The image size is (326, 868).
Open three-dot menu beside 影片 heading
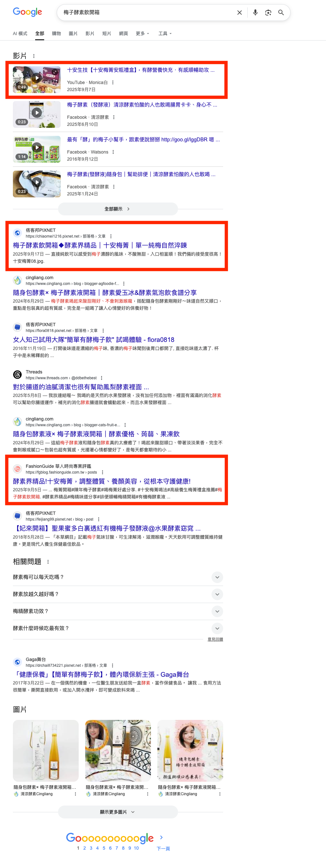[x=34, y=56]
